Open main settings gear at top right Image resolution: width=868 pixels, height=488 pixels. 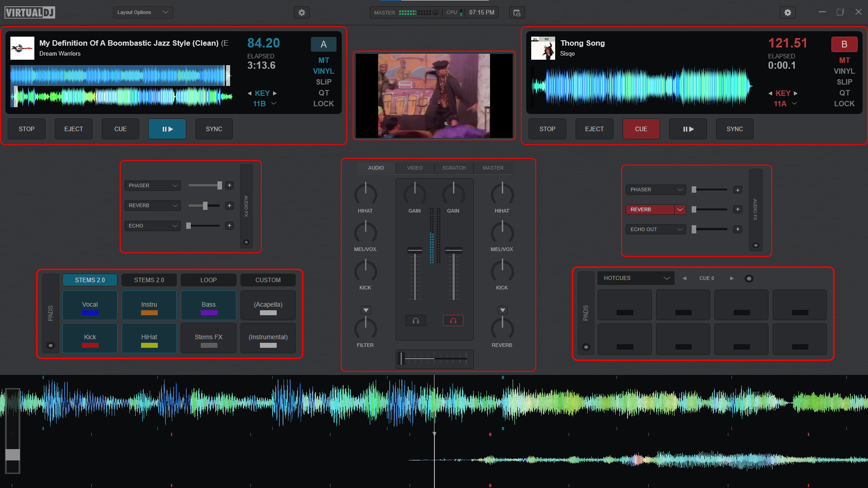click(788, 13)
